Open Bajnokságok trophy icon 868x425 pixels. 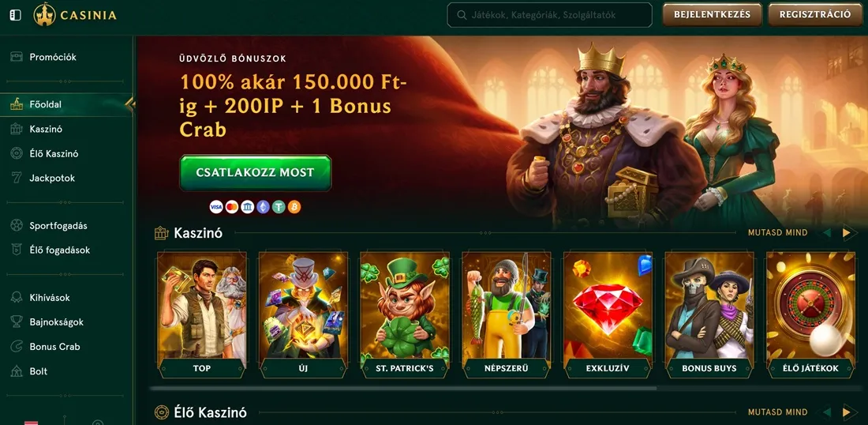17,322
